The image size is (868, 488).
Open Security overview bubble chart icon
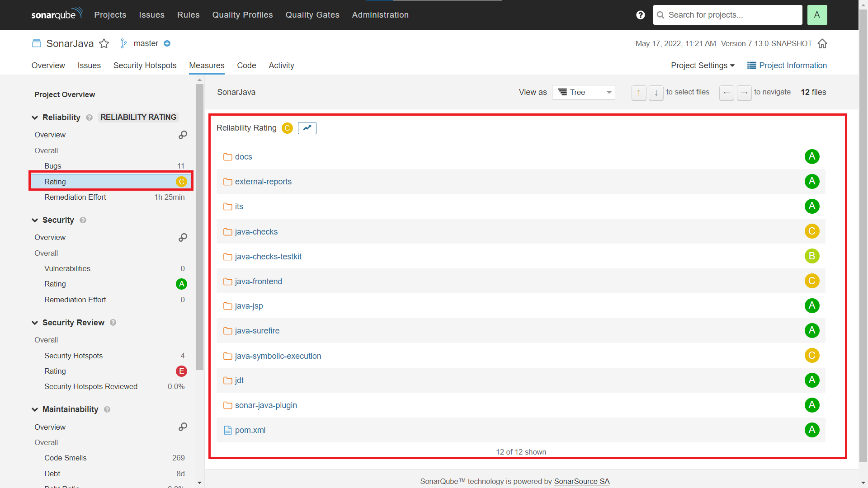coord(183,237)
